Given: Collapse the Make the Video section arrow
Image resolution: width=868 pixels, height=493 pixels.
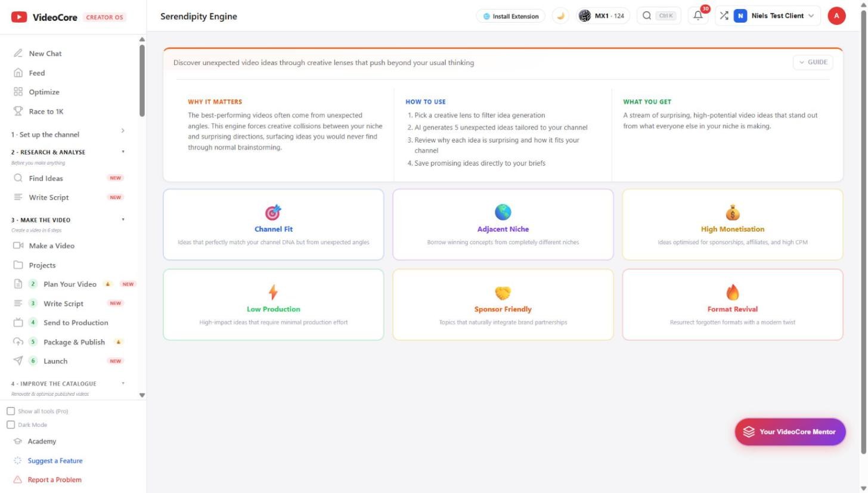Looking at the screenshot, I should point(123,219).
